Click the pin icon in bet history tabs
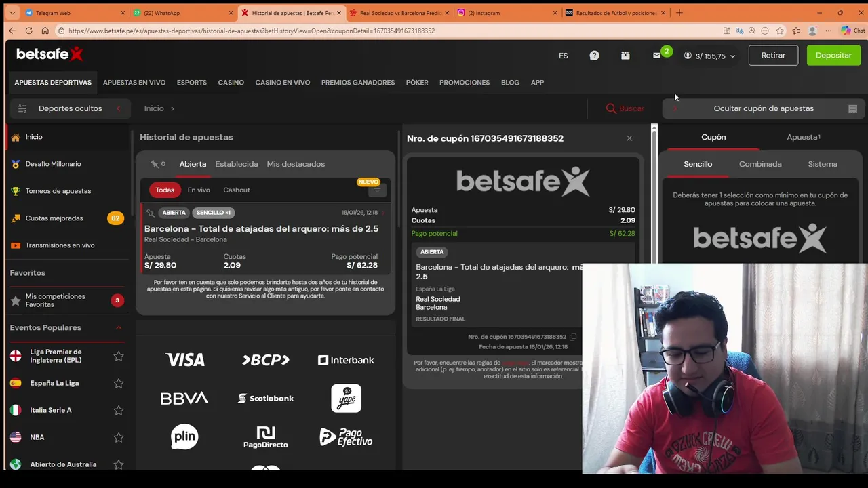Screen dimensions: 868x488 pyautogui.click(x=155, y=164)
